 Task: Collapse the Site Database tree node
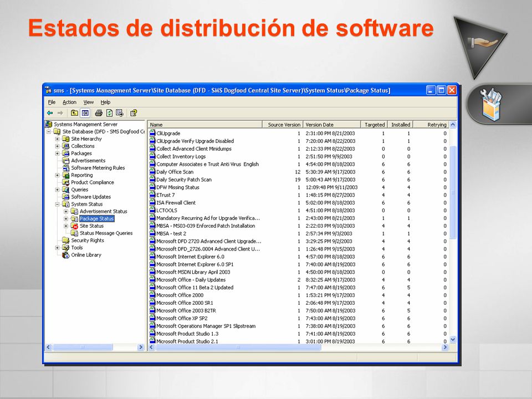click(x=49, y=132)
